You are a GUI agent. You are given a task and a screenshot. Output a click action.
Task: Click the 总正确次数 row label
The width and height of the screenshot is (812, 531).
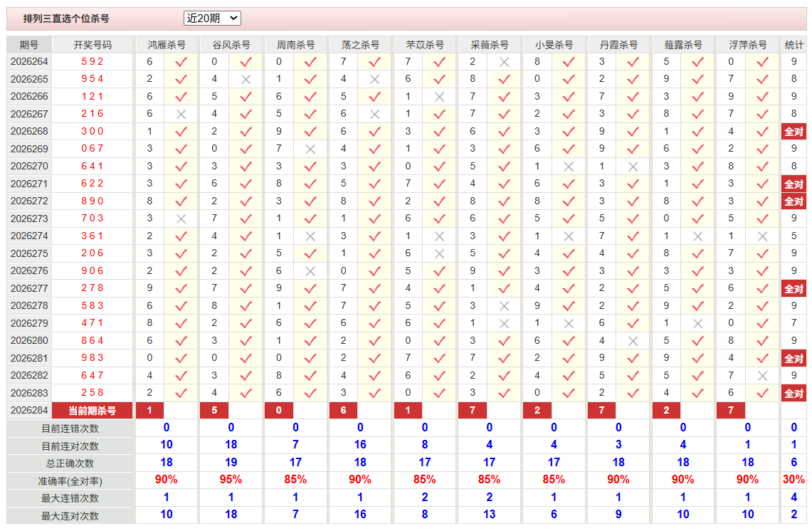70,463
